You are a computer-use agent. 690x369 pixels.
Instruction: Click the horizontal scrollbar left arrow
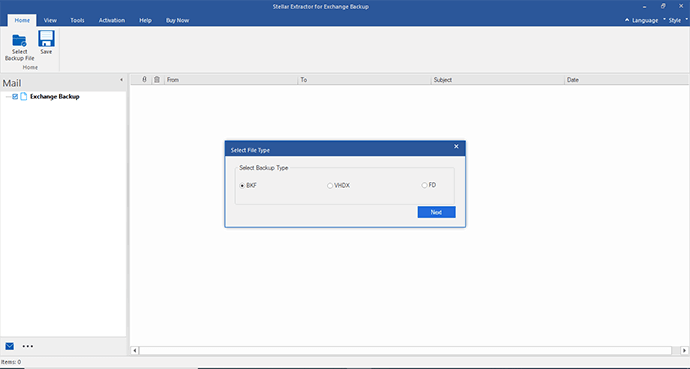pos(135,351)
